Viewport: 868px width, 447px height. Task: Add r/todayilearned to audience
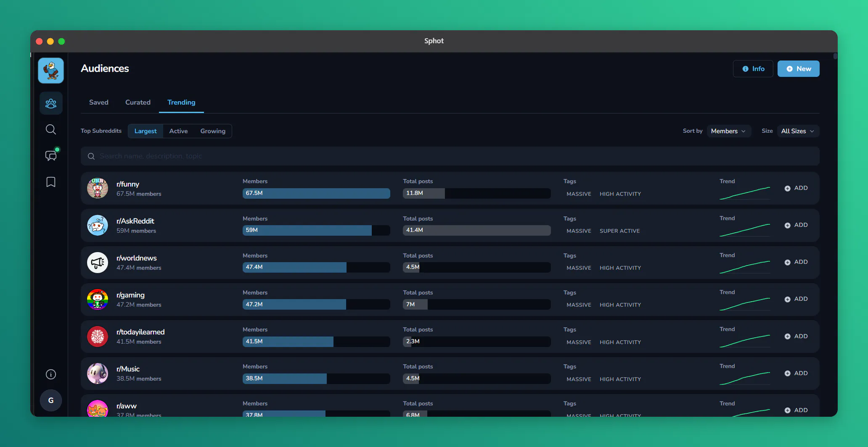(x=796, y=336)
